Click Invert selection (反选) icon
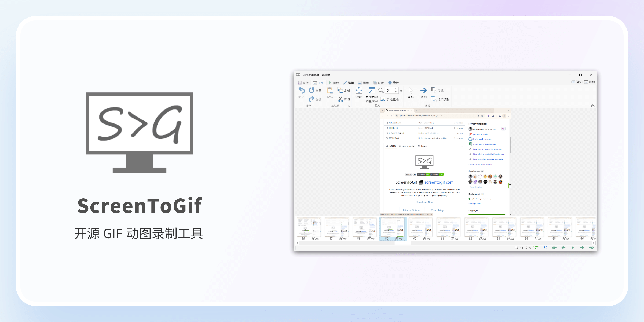Viewport: 644px width, 322px height. [433, 90]
